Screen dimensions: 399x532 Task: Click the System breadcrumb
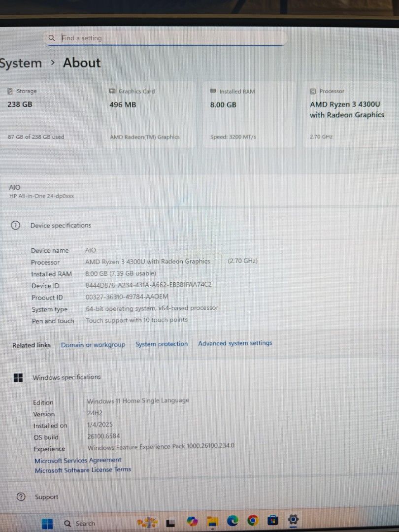click(21, 63)
